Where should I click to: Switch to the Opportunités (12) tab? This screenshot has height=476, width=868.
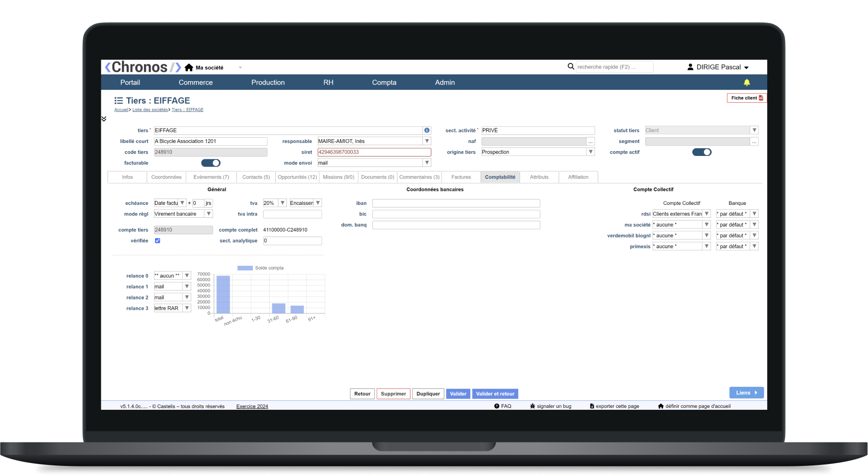coord(297,178)
